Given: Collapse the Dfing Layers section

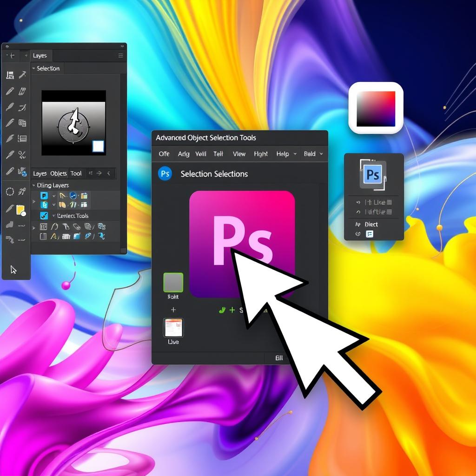Looking at the screenshot, I should click(33, 185).
